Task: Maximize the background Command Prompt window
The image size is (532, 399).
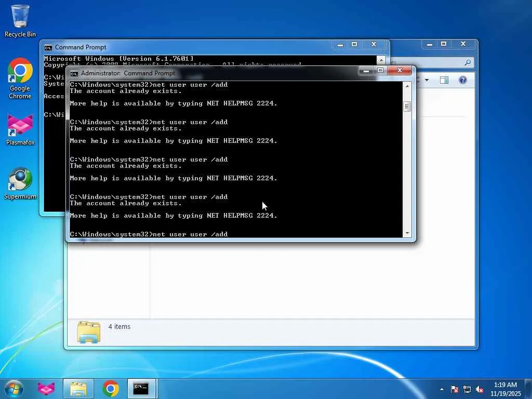Action: (354, 45)
